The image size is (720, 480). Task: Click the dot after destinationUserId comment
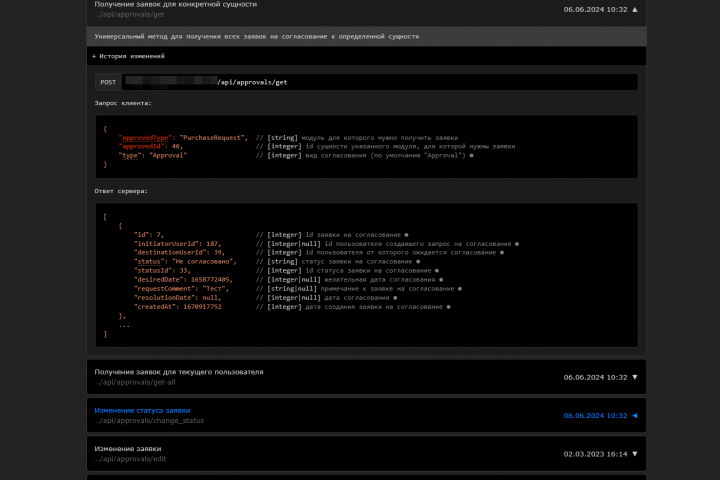click(x=502, y=253)
